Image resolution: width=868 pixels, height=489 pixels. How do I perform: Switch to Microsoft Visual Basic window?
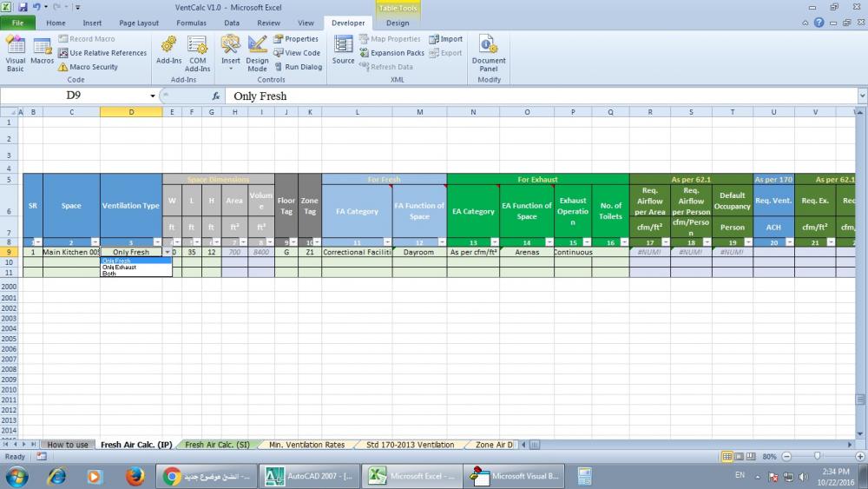click(515, 476)
